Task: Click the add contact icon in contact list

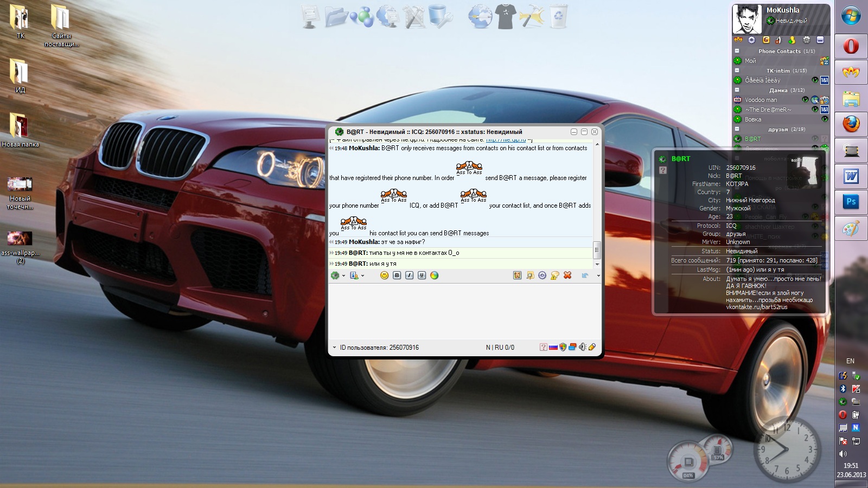Action: coord(792,40)
